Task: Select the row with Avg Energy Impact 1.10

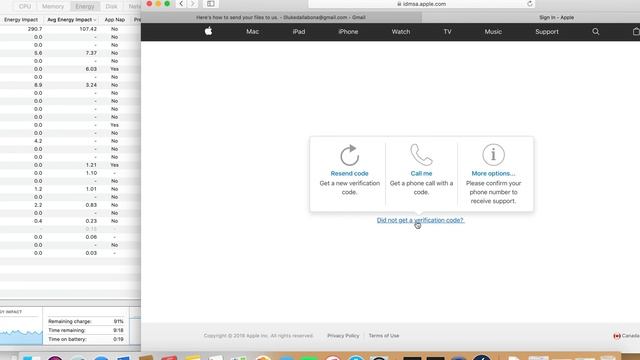Action: (x=70, y=173)
